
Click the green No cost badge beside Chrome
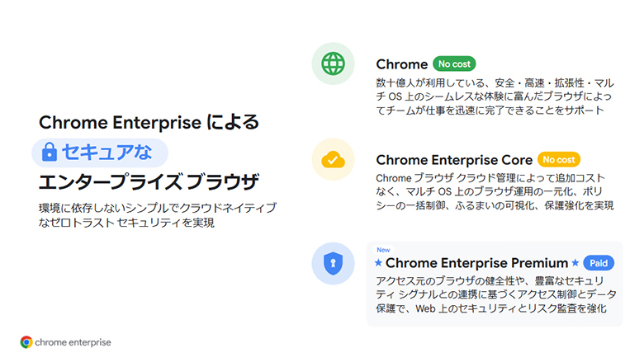453,63
